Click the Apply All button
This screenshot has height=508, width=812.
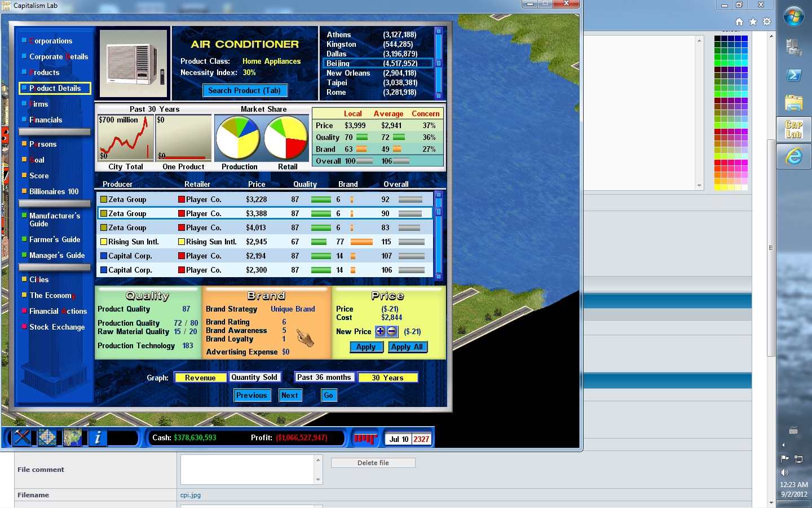tap(407, 347)
